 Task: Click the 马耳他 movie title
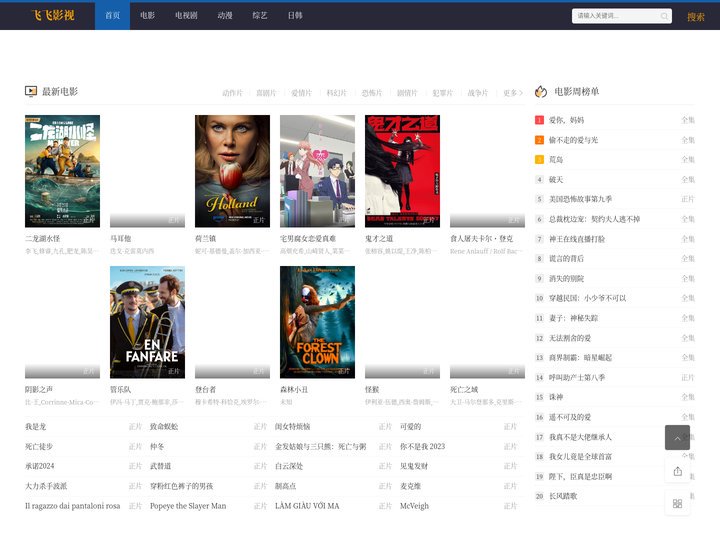coord(121,239)
